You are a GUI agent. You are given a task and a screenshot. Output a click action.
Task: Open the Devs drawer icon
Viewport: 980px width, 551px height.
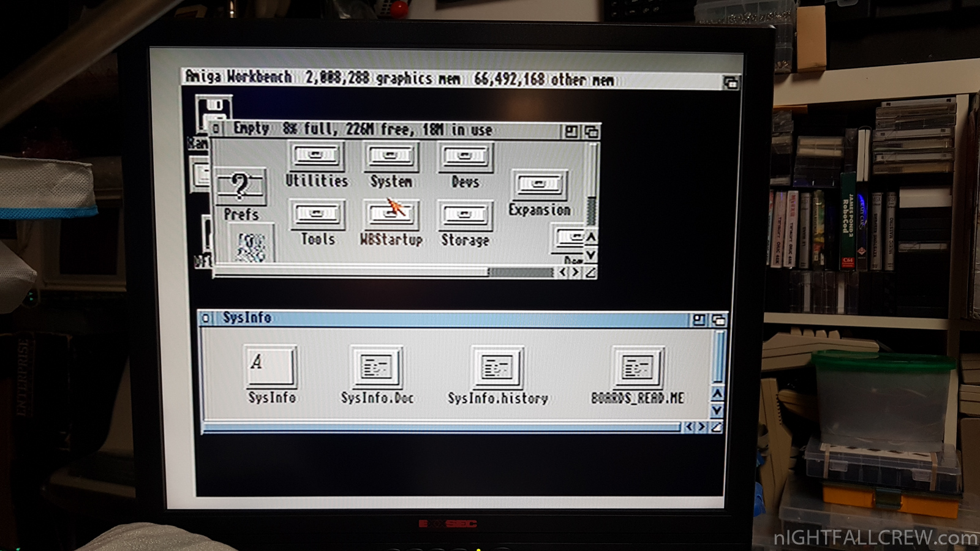click(x=466, y=157)
